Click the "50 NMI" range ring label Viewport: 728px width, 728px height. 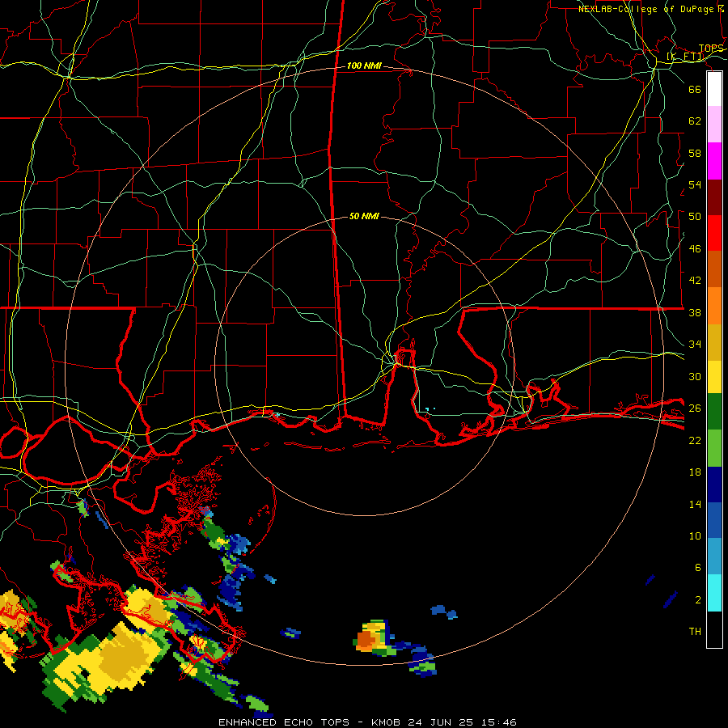[364, 216]
